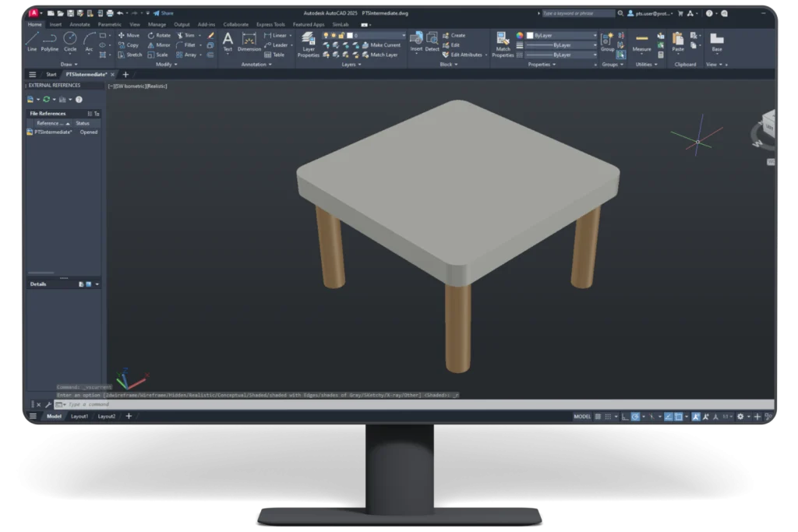Toggle the grid display in status bar
The height and width of the screenshot is (532, 798).
point(598,417)
